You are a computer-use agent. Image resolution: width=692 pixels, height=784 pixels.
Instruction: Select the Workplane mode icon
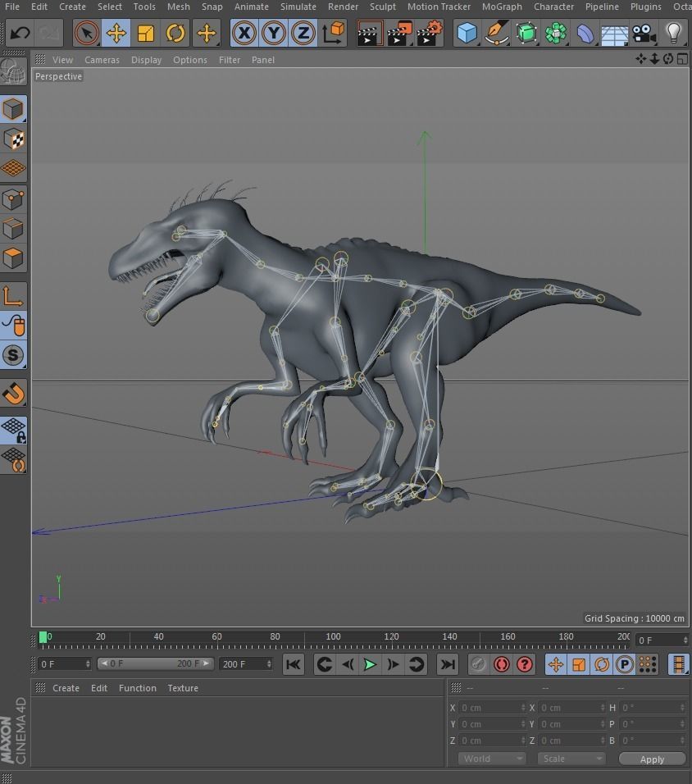pos(13,168)
